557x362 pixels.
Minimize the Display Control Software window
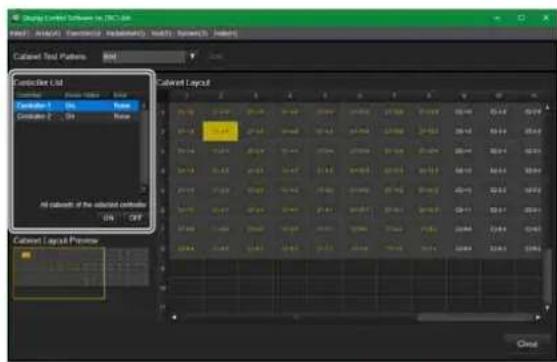497,18
